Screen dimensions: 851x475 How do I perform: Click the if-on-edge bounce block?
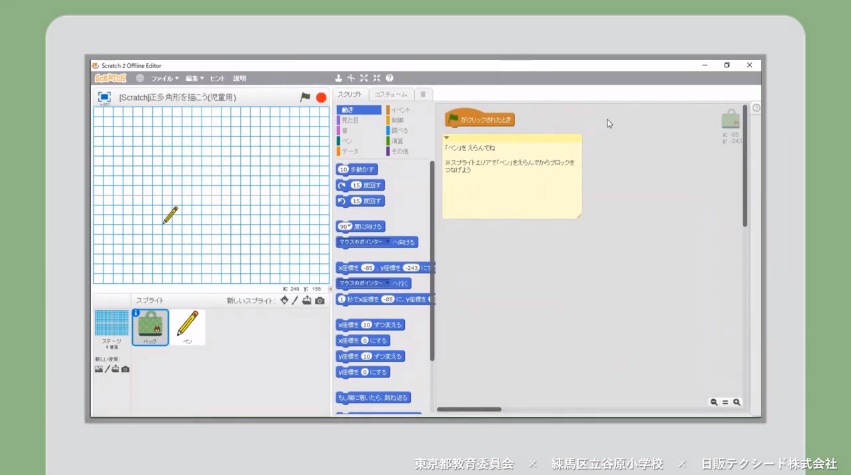click(x=373, y=397)
